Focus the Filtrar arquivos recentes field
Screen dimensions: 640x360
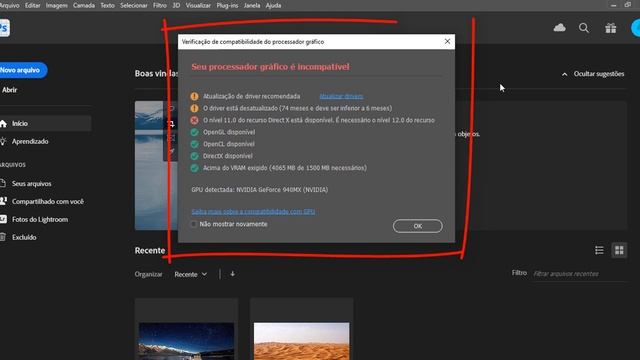[580, 274]
